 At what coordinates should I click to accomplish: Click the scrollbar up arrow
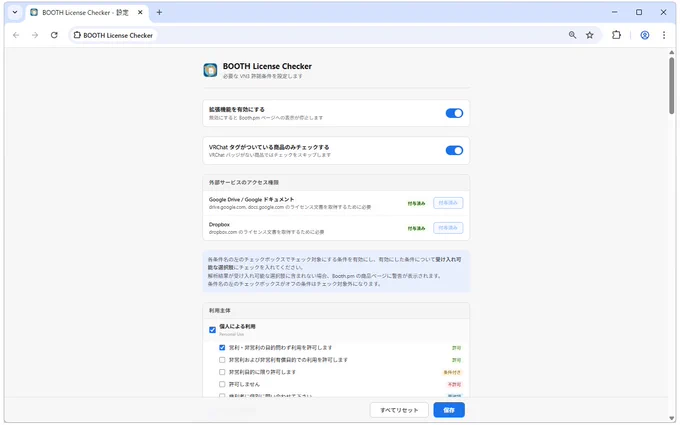pos(672,52)
